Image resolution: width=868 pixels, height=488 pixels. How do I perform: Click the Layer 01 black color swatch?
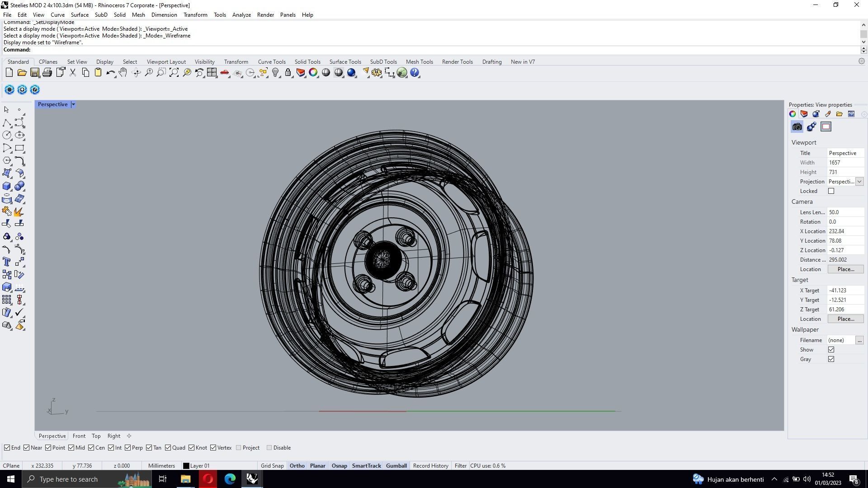pyautogui.click(x=186, y=466)
